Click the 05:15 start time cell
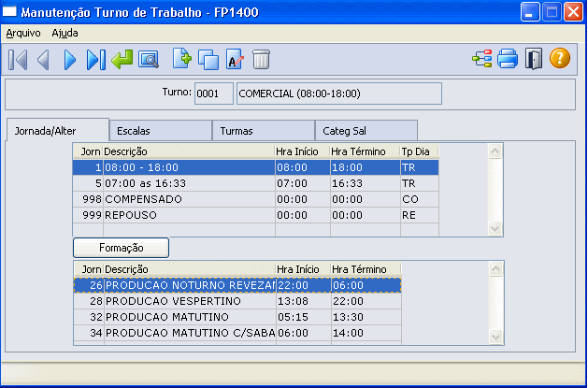Viewport: 588px width, 388px height. [304, 317]
